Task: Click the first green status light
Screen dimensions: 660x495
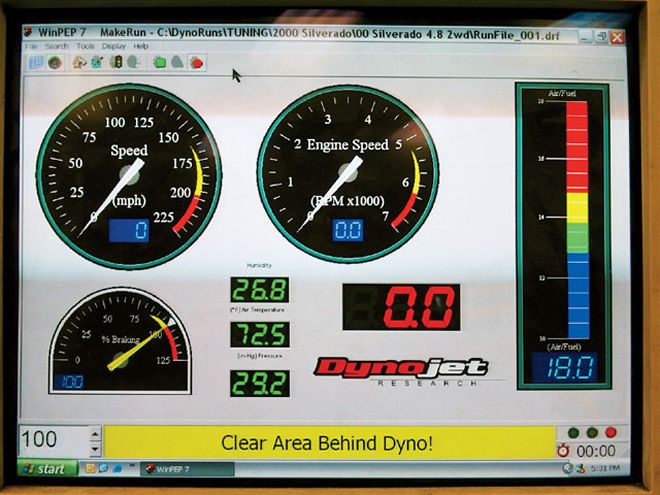Action: pos(573,433)
